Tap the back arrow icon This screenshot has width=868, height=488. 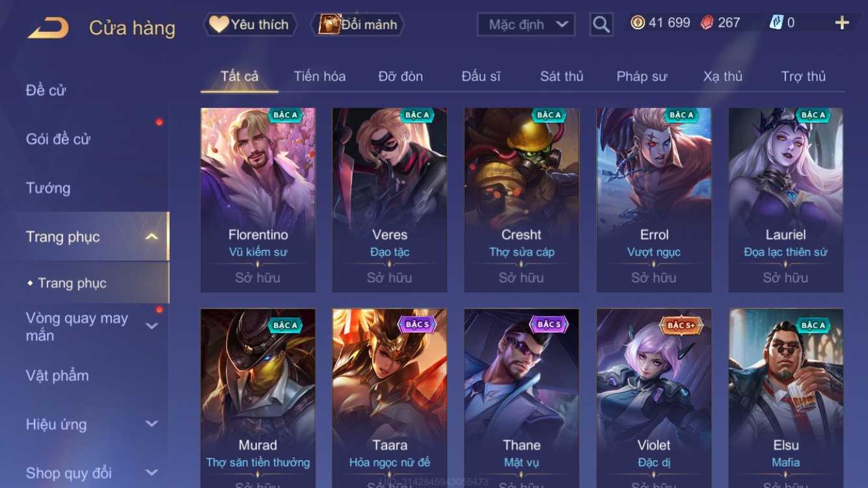pos(48,28)
